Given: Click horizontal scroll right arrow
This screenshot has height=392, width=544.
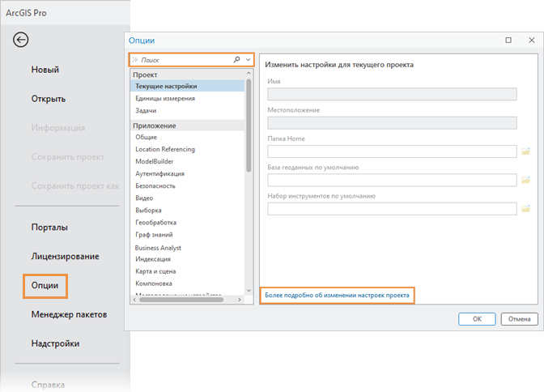Looking at the screenshot, I should [240, 300].
